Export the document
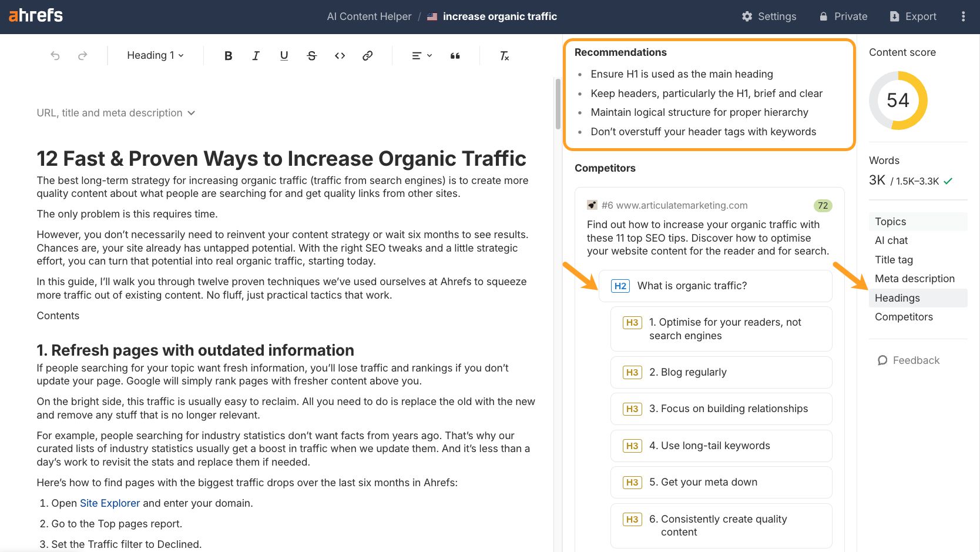 912,16
